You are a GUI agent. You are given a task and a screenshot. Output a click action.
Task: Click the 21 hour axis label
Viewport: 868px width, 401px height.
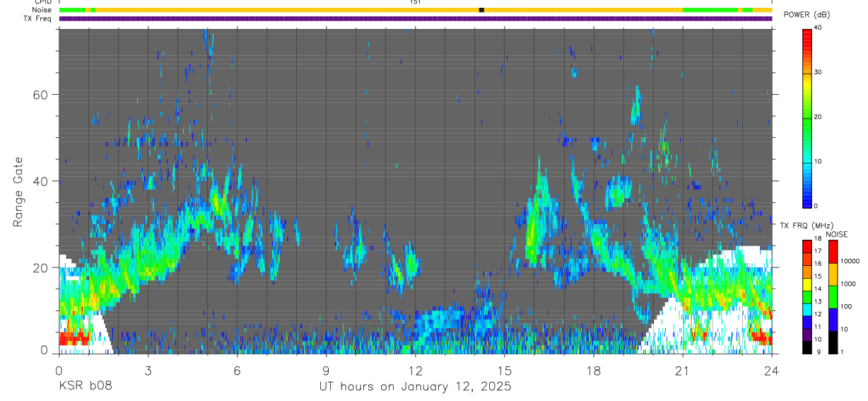click(x=682, y=370)
